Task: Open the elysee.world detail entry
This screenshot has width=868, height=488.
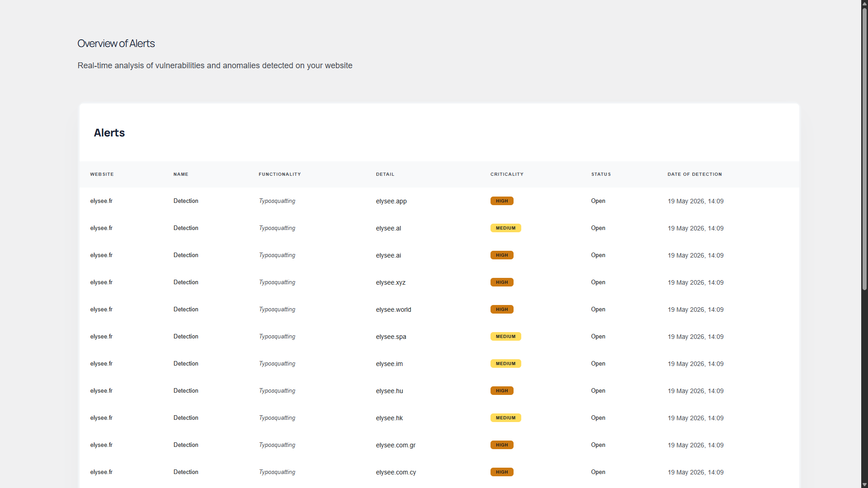Action: (x=393, y=310)
